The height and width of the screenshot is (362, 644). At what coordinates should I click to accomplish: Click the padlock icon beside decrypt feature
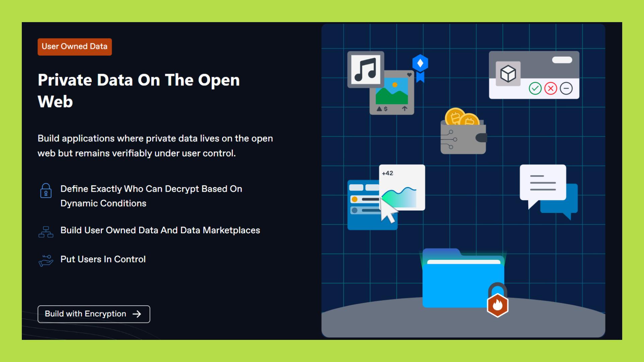point(46,190)
